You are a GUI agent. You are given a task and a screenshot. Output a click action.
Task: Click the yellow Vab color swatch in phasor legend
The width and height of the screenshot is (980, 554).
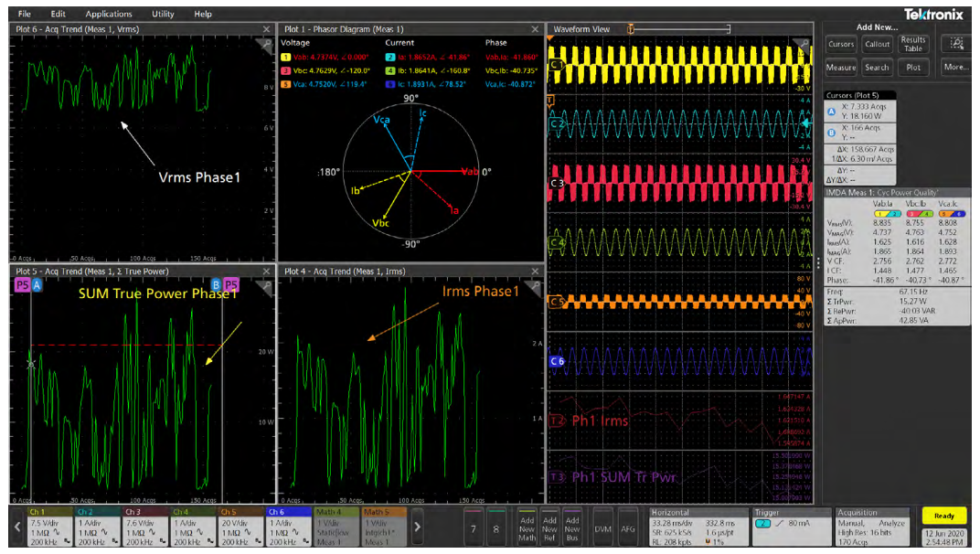click(285, 56)
